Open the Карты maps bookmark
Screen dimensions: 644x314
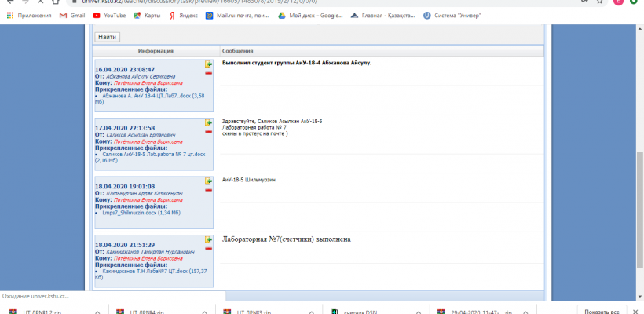[x=148, y=16]
